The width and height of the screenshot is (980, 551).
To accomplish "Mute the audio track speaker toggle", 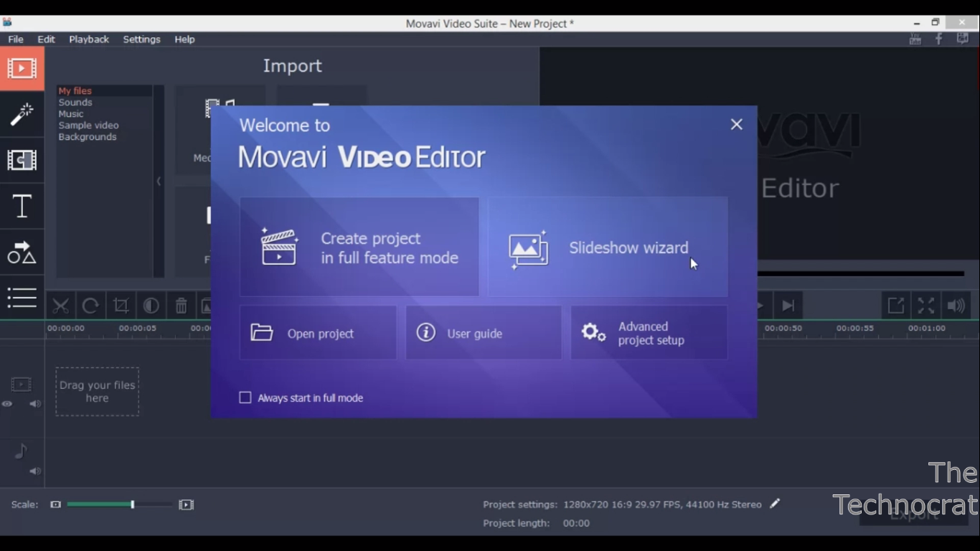I will (34, 471).
